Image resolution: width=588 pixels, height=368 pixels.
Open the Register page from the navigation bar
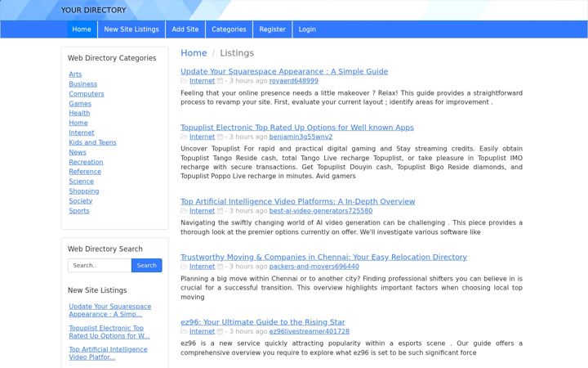pyautogui.click(x=272, y=29)
